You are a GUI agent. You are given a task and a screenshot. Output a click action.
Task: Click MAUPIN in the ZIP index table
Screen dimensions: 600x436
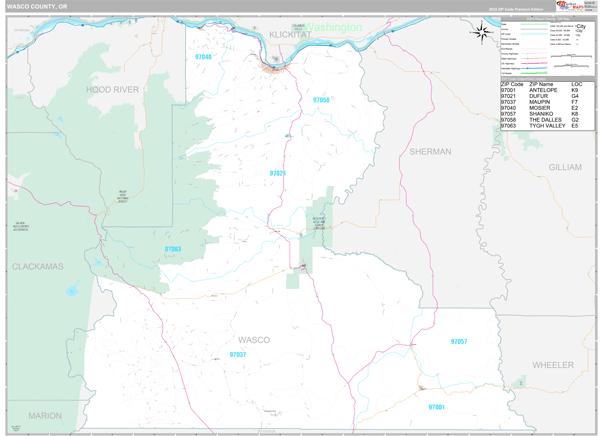pyautogui.click(x=540, y=102)
